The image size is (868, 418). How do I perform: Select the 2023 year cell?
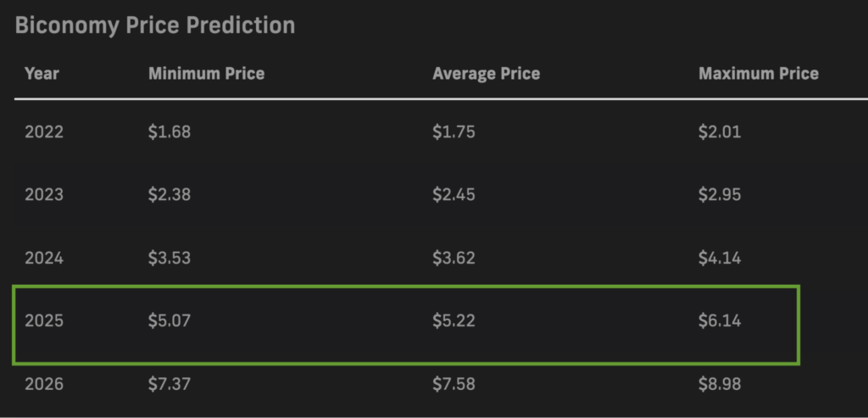44,195
